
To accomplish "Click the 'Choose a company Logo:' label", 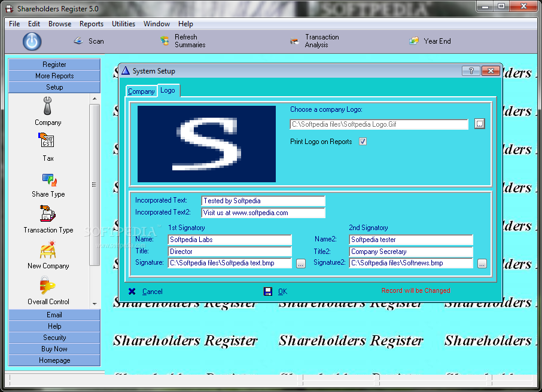I will click(x=326, y=109).
